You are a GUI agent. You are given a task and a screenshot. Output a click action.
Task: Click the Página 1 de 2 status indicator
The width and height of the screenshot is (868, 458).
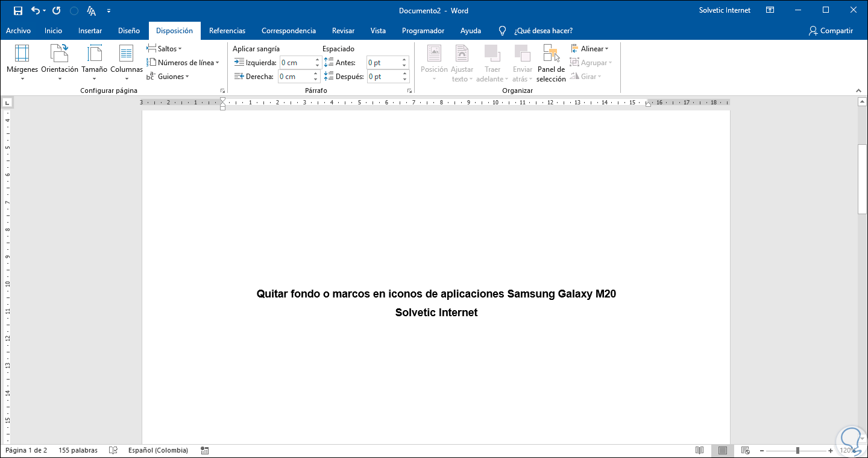click(27, 451)
